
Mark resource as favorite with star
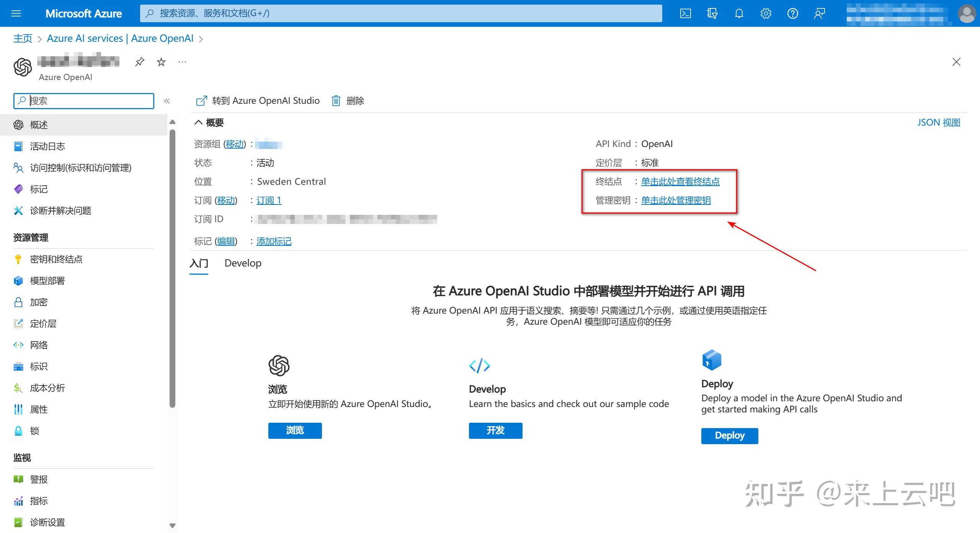click(x=161, y=62)
